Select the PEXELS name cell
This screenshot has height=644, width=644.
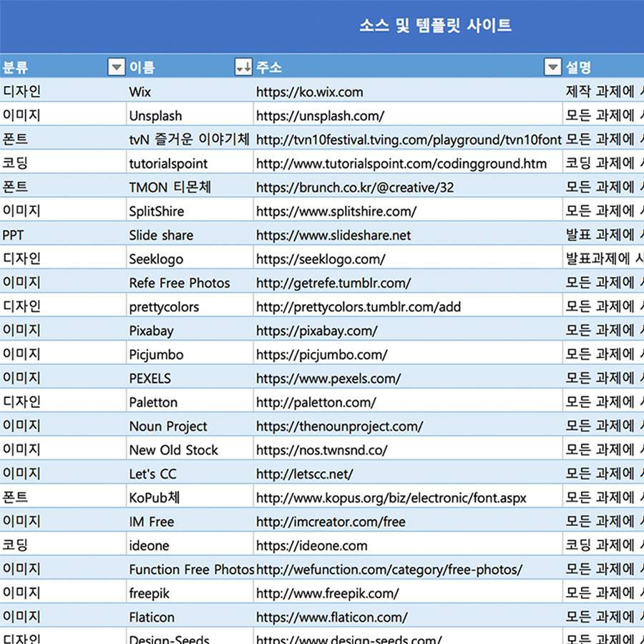(x=190, y=378)
